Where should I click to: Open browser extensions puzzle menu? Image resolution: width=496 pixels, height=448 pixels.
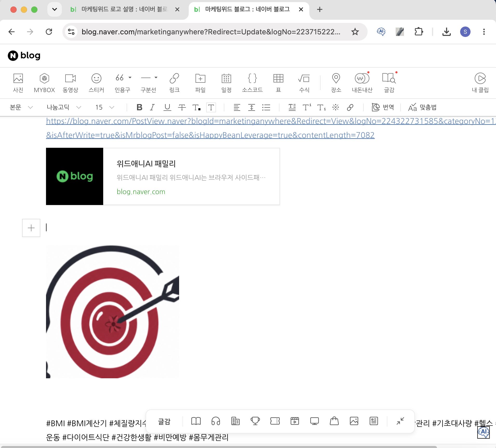(x=419, y=32)
